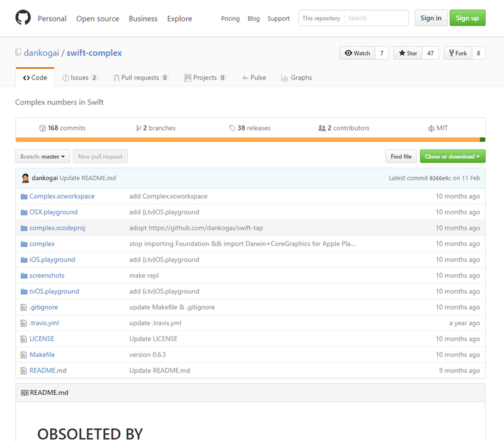Click the folder icon for tvOS.playground
This screenshot has width=504, height=442.
click(24, 291)
